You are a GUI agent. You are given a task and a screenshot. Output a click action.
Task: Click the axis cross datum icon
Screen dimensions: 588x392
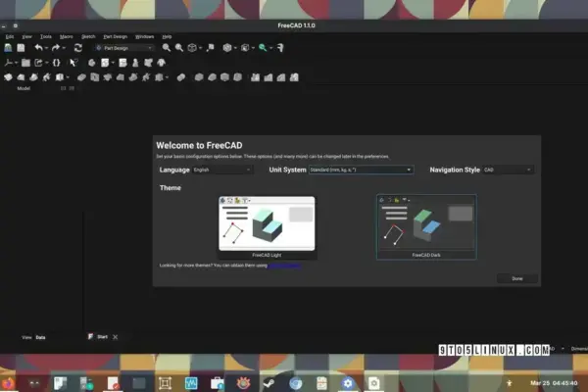pyautogui.click(x=8, y=63)
